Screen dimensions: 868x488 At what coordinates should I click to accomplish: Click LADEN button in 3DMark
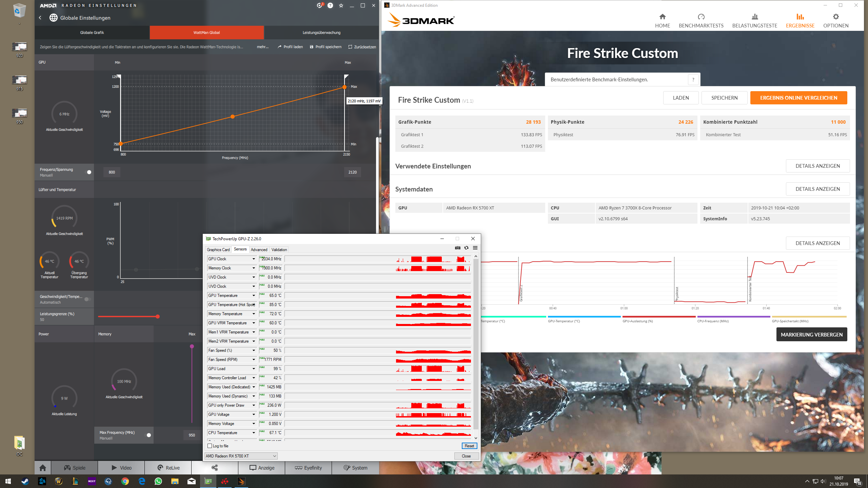[681, 98]
